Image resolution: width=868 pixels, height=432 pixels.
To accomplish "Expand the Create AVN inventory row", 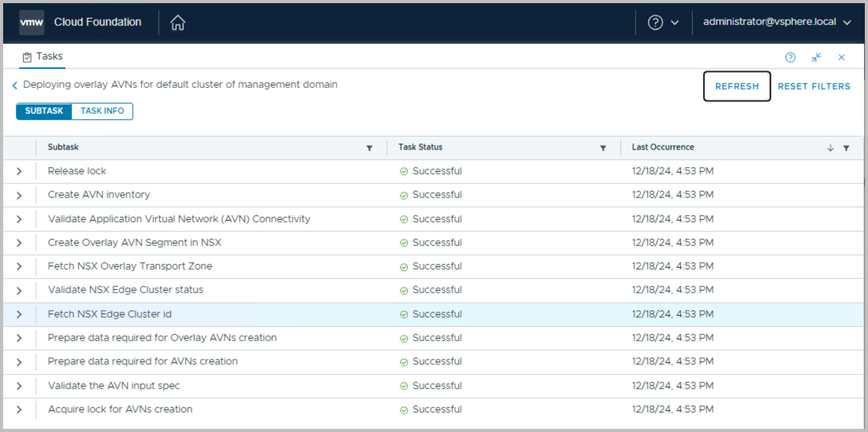I will pyautogui.click(x=19, y=196).
